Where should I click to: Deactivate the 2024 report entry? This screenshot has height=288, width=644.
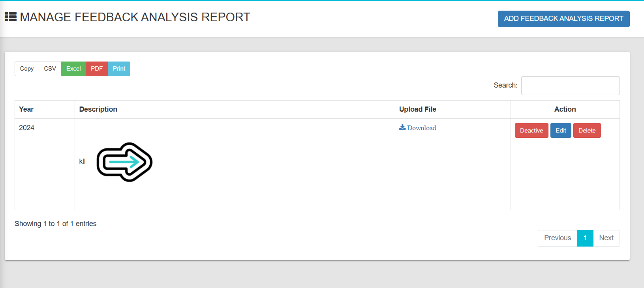[x=531, y=131]
